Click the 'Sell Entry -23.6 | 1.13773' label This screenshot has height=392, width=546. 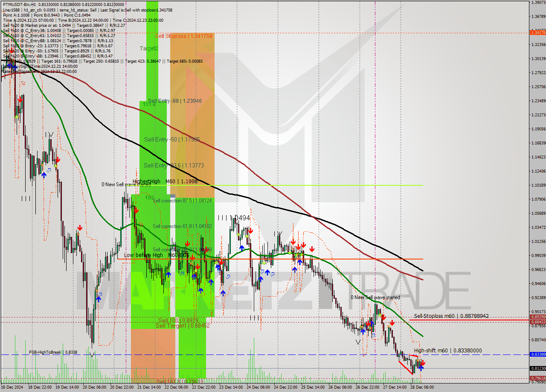pos(174,165)
